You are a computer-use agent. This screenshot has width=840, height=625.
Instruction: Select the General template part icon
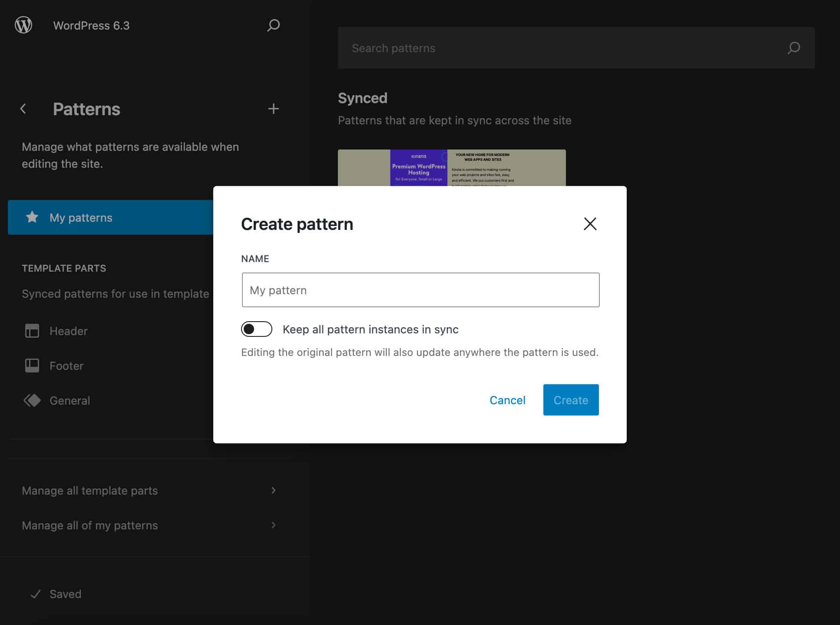32,400
